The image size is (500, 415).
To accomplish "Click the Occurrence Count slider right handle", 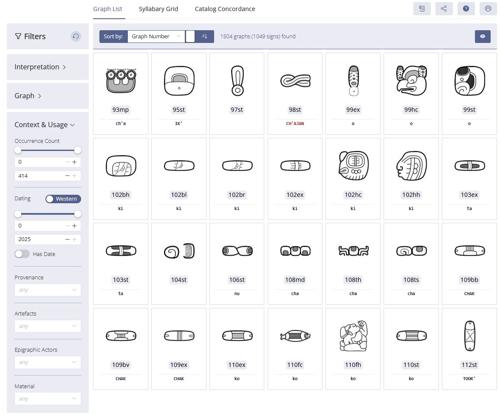I will tap(77, 150).
